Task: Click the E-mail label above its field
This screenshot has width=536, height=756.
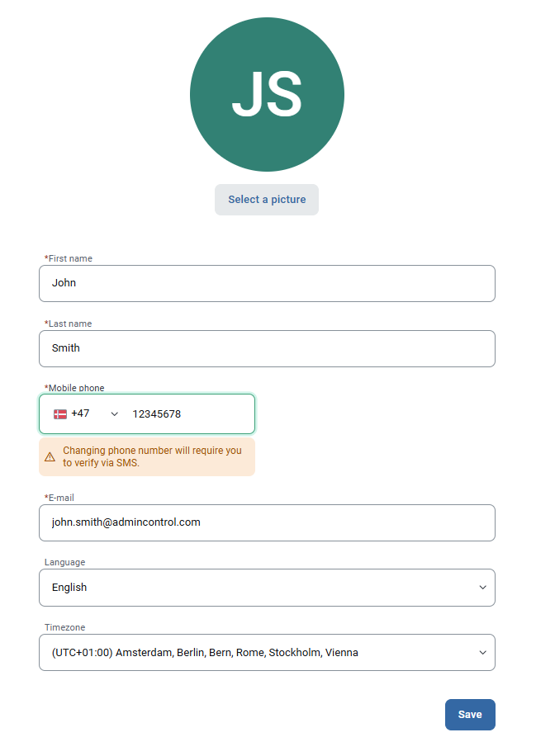Action: [59, 497]
